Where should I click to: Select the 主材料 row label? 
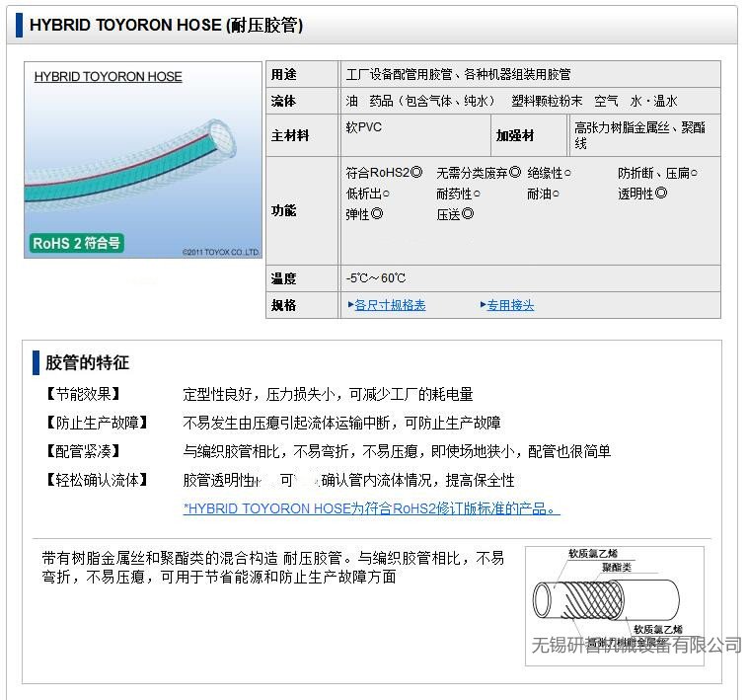click(x=290, y=136)
